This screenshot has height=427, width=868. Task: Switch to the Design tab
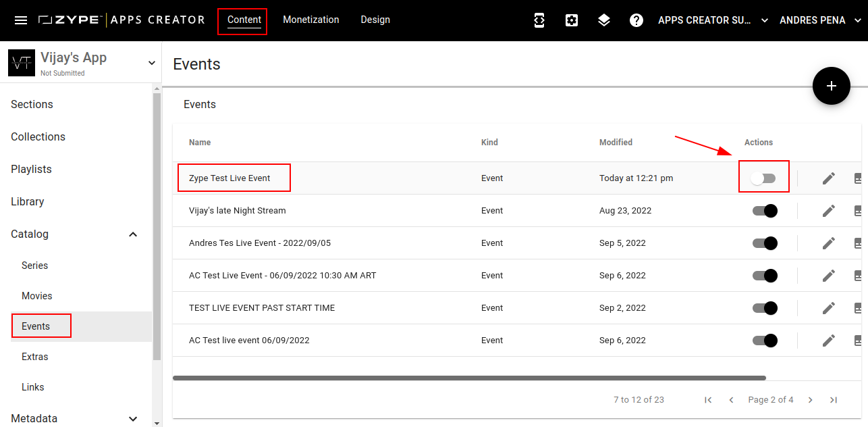(x=375, y=20)
